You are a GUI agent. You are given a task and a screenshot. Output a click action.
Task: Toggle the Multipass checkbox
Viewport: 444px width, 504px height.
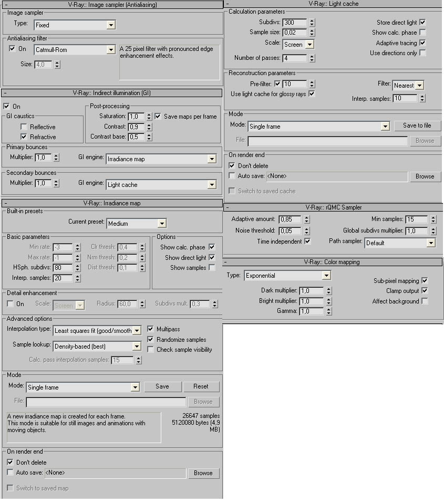tap(150, 329)
